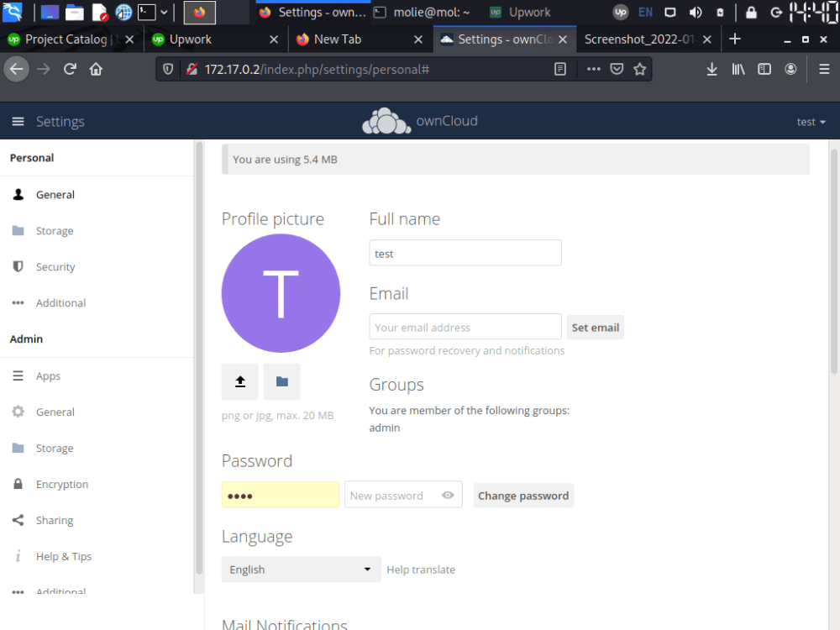This screenshot has height=630, width=840.
Task: Close the Settings - ownCloud tab
Action: click(563, 39)
